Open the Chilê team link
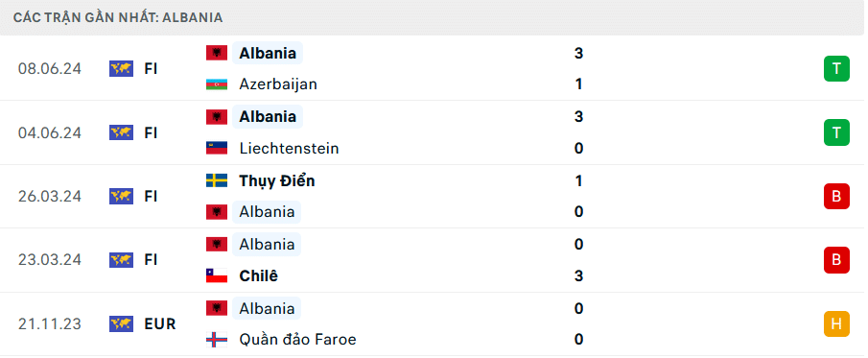 pyautogui.click(x=259, y=276)
